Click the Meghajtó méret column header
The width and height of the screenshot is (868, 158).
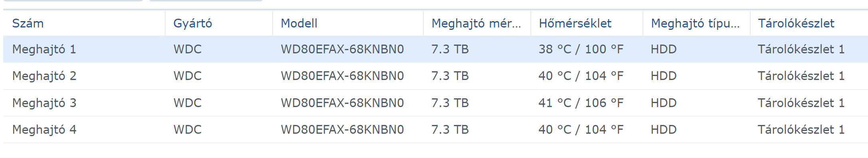[477, 23]
